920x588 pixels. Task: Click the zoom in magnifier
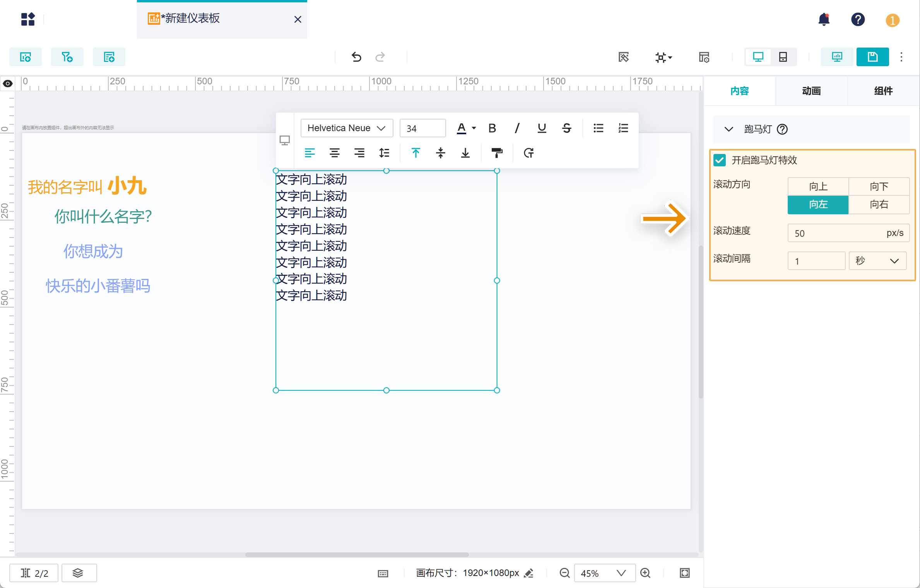[x=645, y=573]
